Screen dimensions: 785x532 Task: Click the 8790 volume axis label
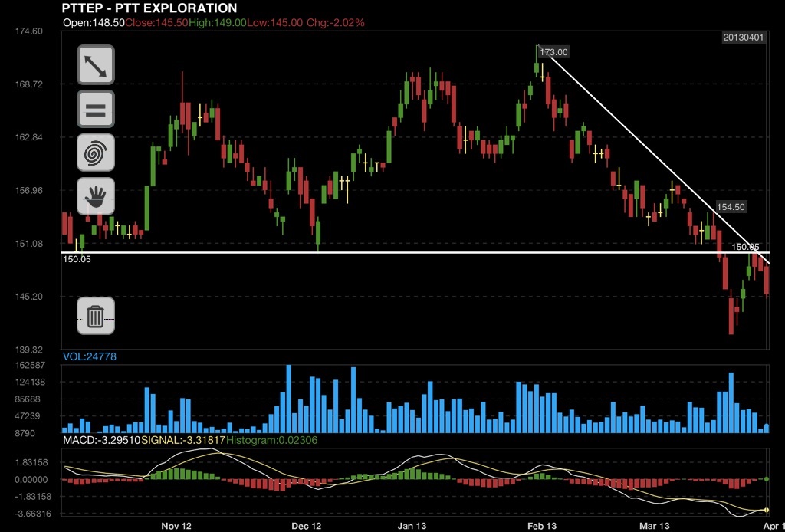(x=25, y=433)
